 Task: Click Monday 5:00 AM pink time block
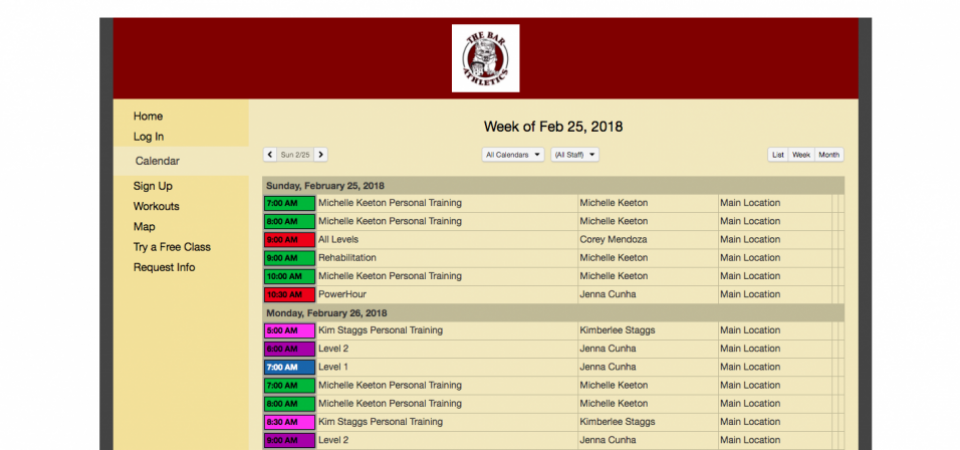pos(290,331)
